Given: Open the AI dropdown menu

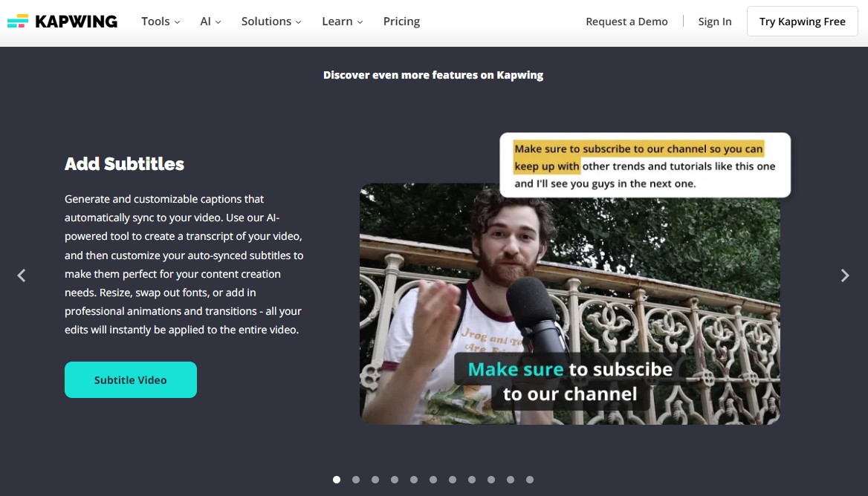Looking at the screenshot, I should point(210,22).
